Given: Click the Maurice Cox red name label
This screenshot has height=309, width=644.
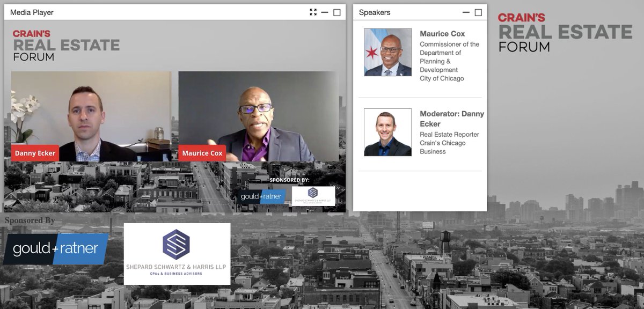Looking at the screenshot, I should pos(202,153).
